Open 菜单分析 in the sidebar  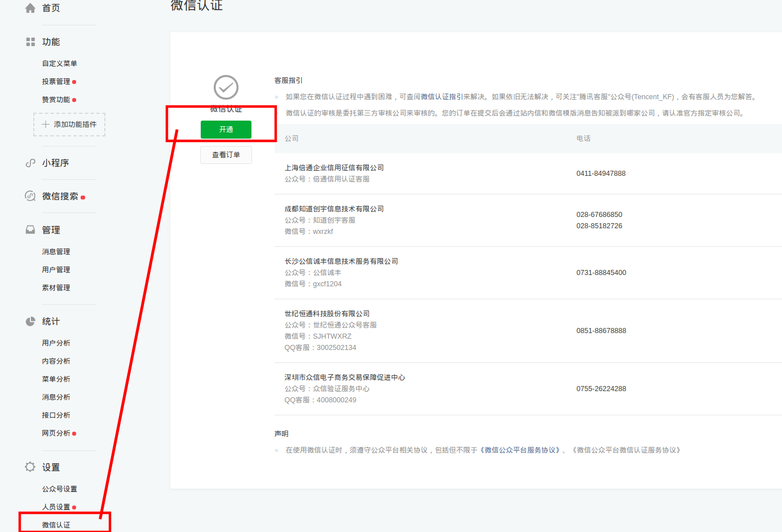coord(56,379)
